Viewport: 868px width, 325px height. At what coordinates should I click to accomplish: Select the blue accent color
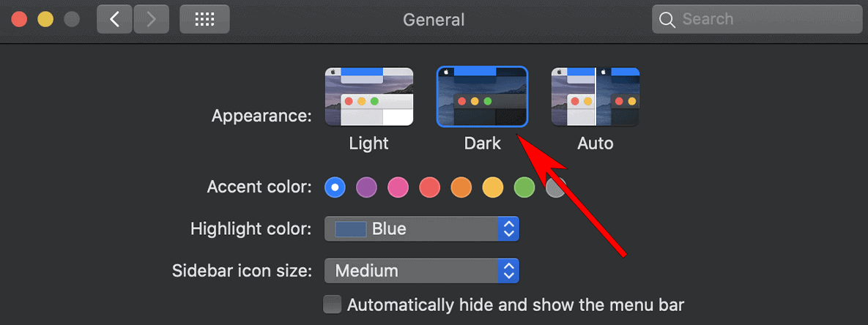(x=335, y=187)
